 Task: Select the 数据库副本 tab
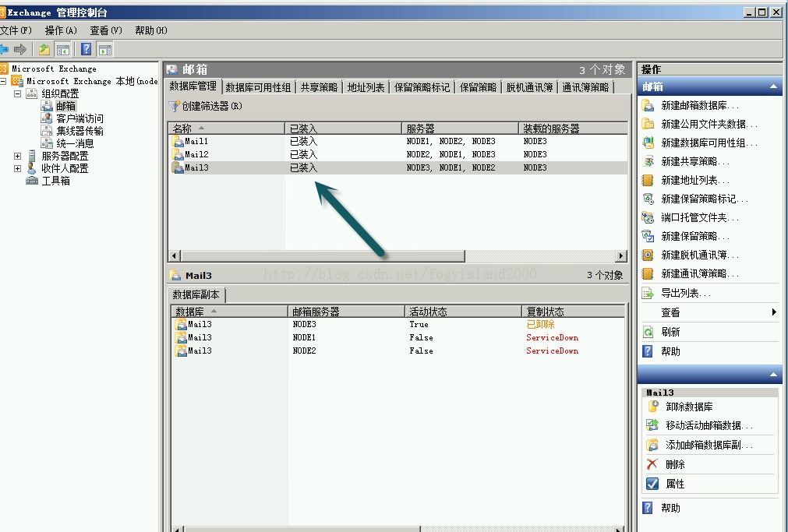196,295
